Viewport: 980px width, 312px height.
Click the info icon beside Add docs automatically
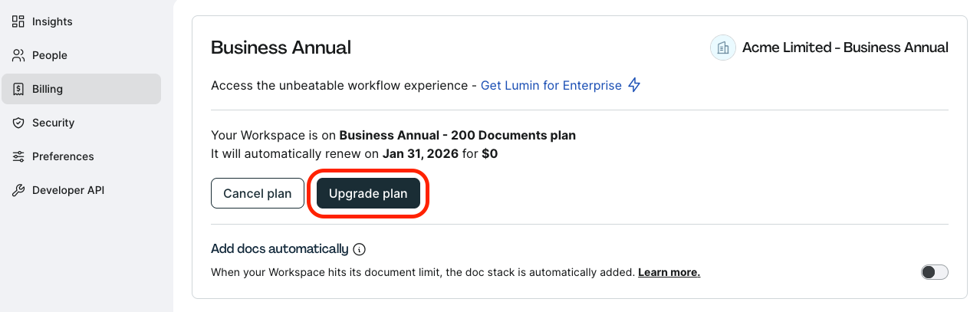[360, 249]
